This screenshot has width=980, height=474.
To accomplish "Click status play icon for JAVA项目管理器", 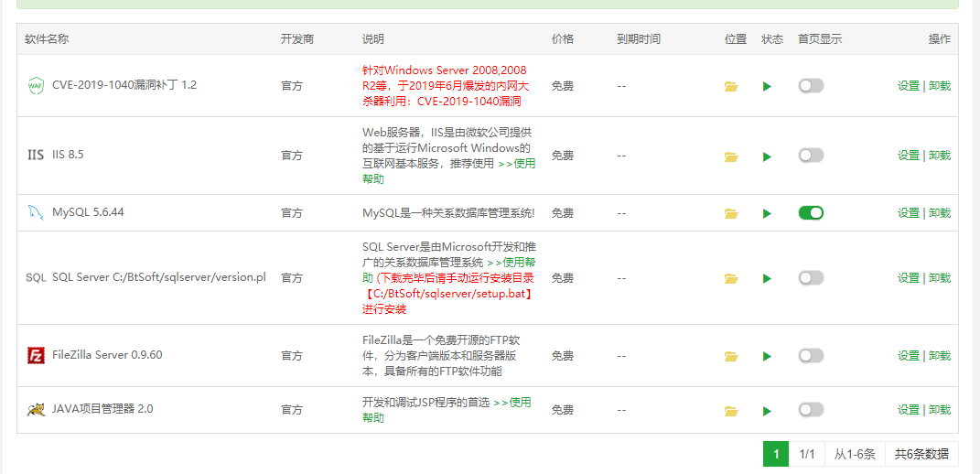I will tap(767, 411).
